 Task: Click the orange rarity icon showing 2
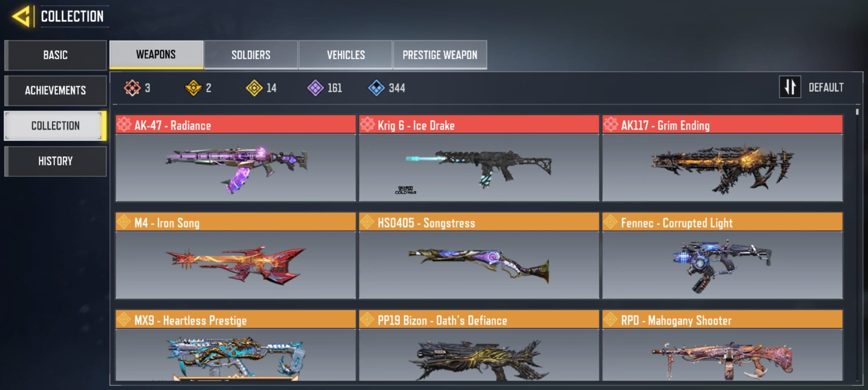pos(193,88)
